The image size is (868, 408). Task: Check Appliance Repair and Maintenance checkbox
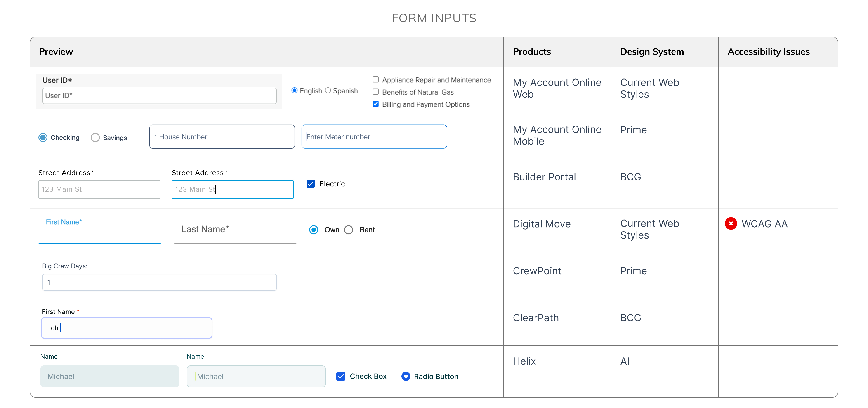tap(375, 80)
